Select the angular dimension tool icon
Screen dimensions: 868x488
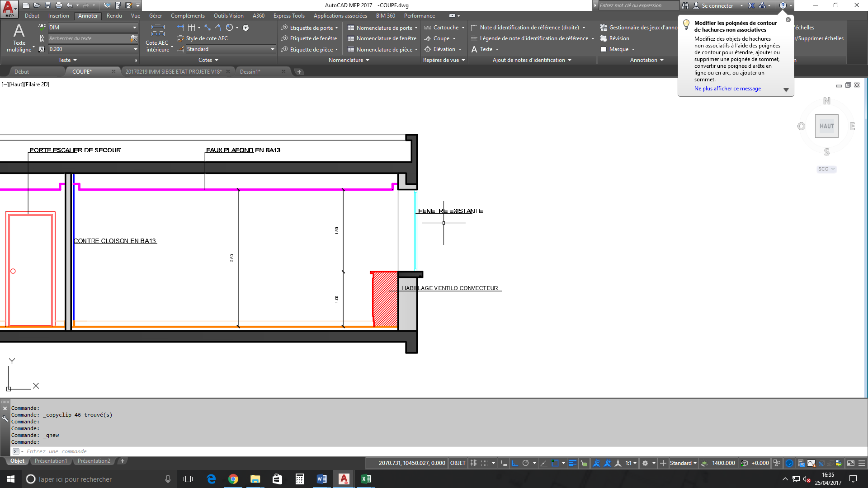pyautogui.click(x=218, y=28)
